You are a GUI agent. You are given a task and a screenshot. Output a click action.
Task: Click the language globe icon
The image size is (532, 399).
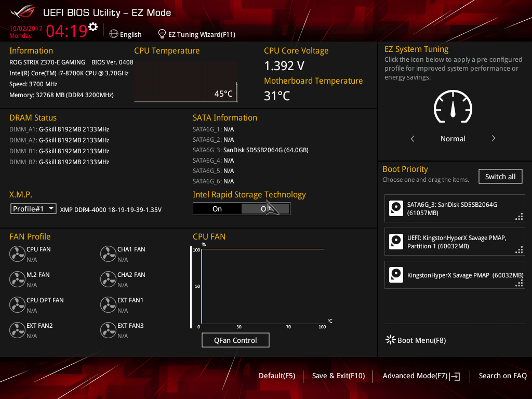point(114,34)
